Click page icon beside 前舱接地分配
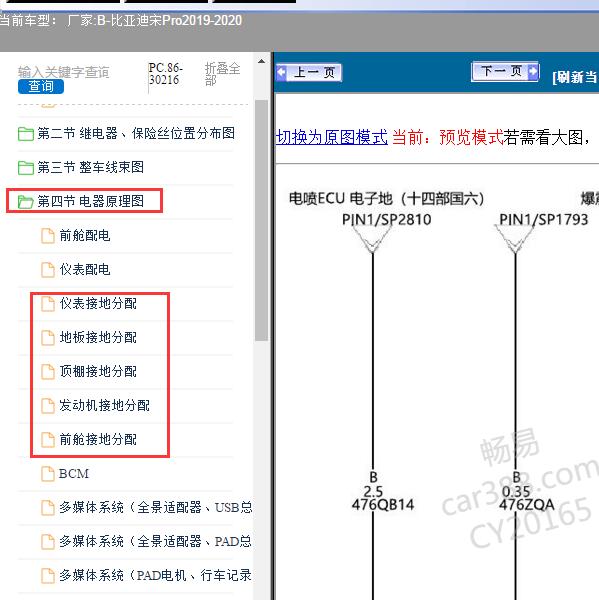 (x=48, y=440)
